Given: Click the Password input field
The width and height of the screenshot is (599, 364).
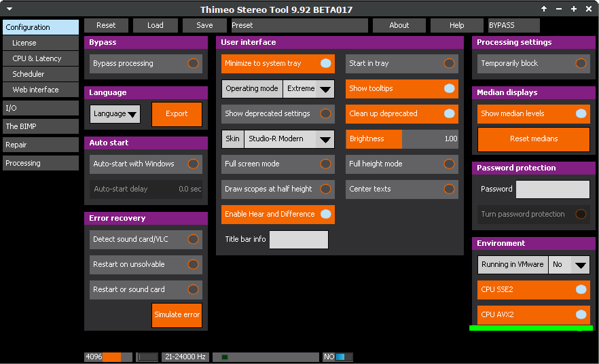Looking at the screenshot, I should [553, 189].
